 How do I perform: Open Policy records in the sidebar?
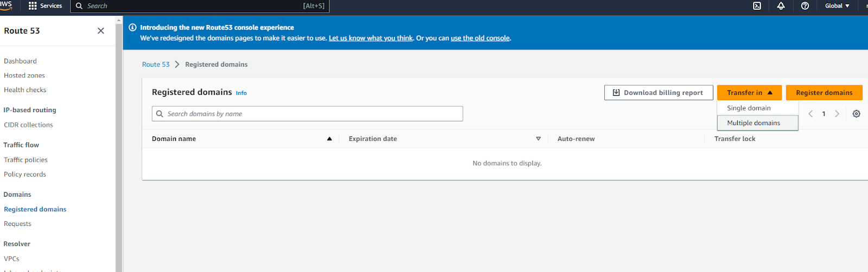pos(25,174)
